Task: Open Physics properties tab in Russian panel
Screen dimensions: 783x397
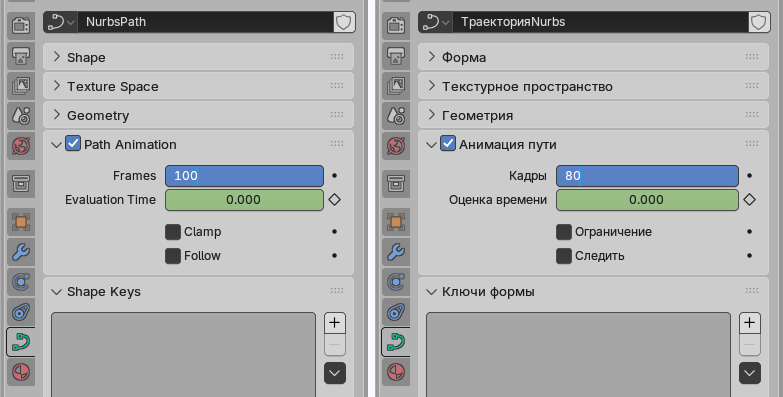Action: click(396, 282)
